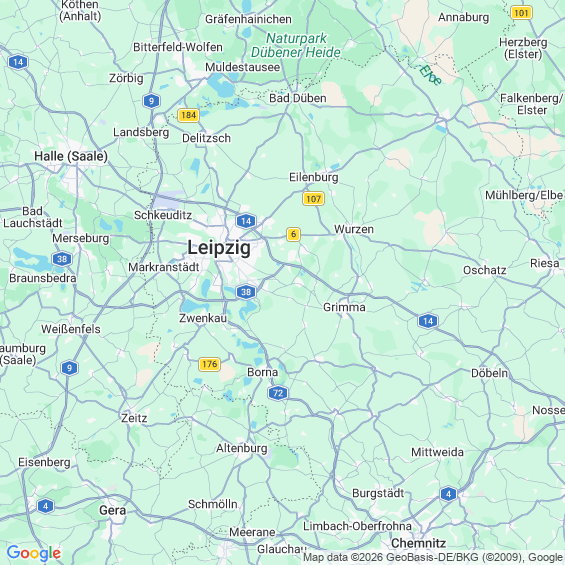
Task: Click the Grimma town label
Action: coord(344,307)
